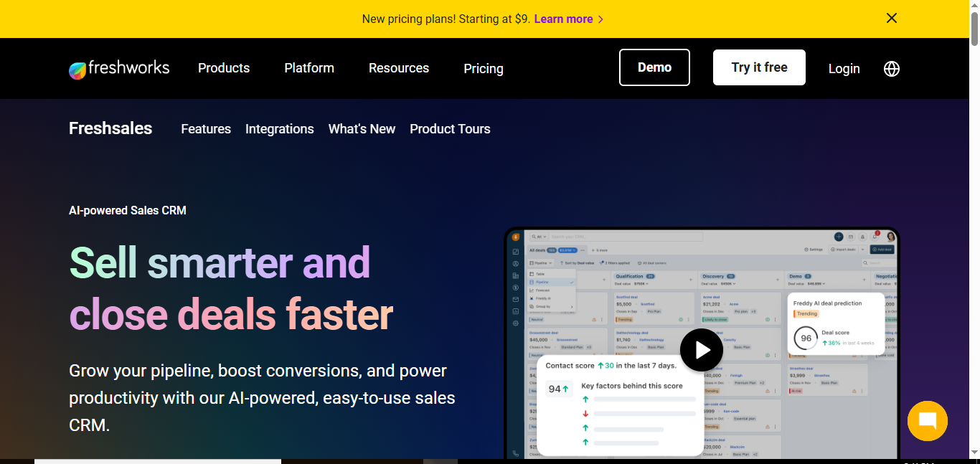The image size is (980, 464).
Task: Click the chevron beside Learn more
Action: pyautogui.click(x=601, y=19)
